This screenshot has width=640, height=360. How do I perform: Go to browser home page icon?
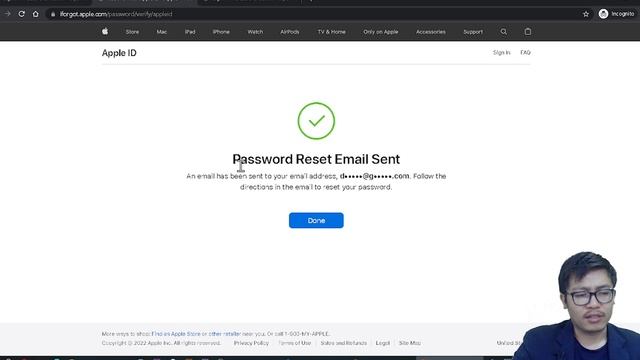tap(36, 14)
